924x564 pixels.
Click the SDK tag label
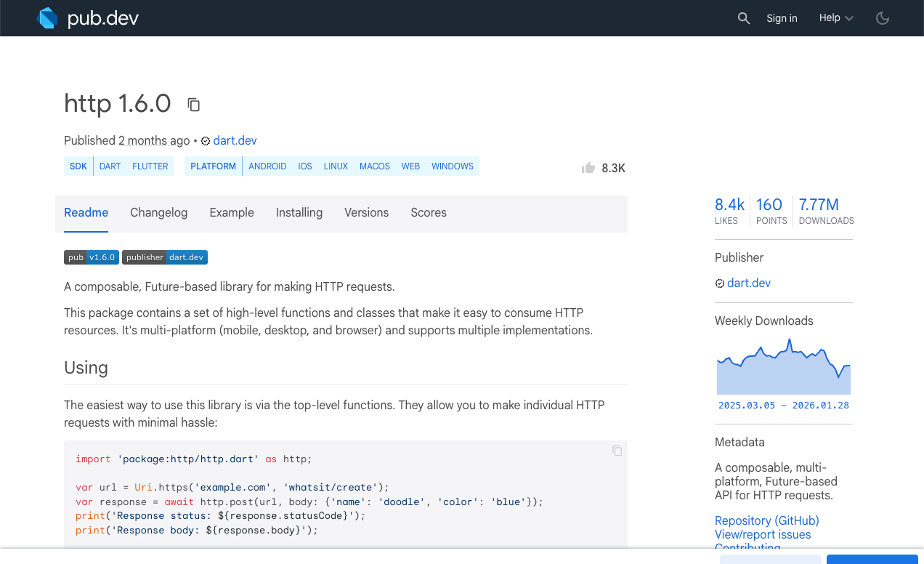[x=78, y=166]
